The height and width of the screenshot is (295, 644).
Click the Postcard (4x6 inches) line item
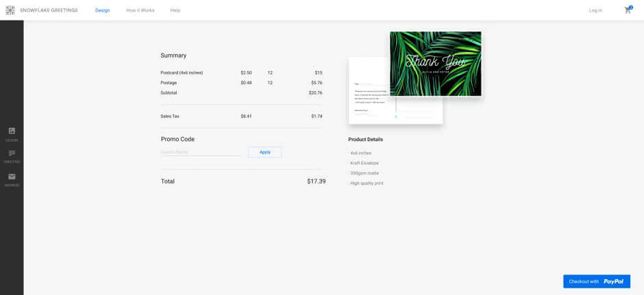(x=182, y=73)
